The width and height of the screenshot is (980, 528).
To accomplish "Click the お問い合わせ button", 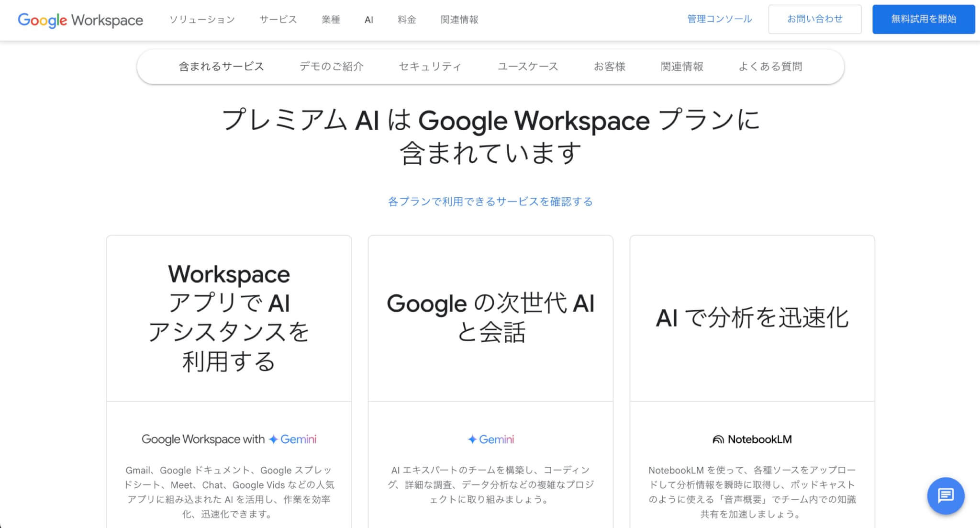I will [815, 19].
